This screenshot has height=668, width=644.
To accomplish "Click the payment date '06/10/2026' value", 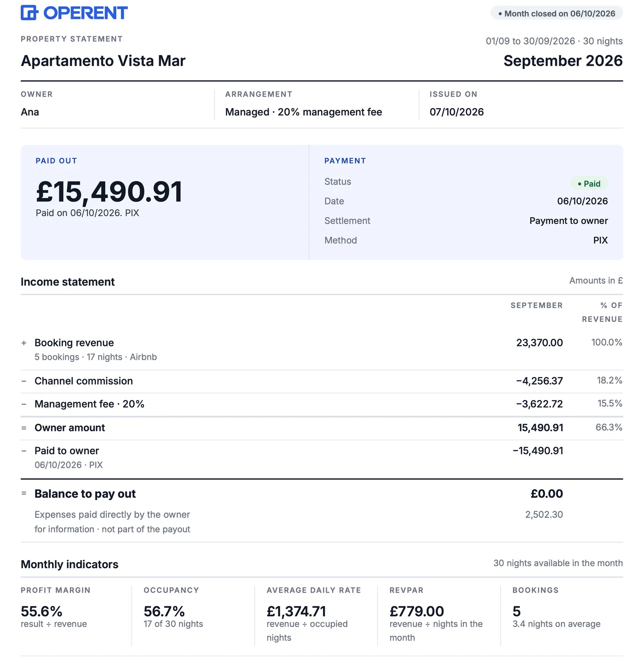I will tap(582, 201).
